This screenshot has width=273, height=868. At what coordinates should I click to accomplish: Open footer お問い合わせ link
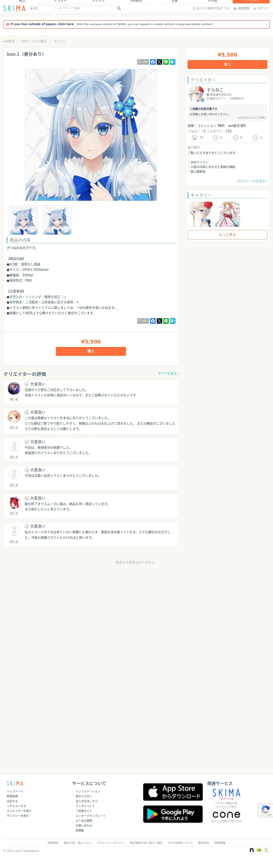pyautogui.click(x=84, y=826)
